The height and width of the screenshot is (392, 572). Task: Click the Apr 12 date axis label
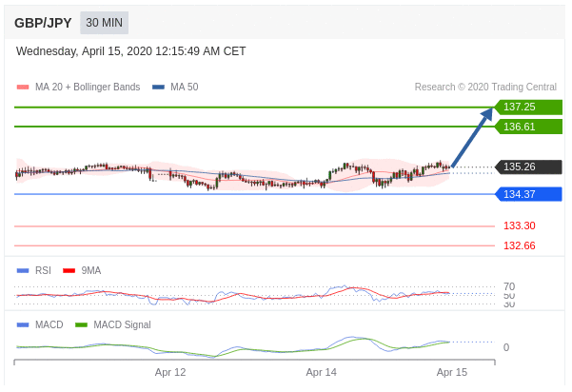coord(170,372)
